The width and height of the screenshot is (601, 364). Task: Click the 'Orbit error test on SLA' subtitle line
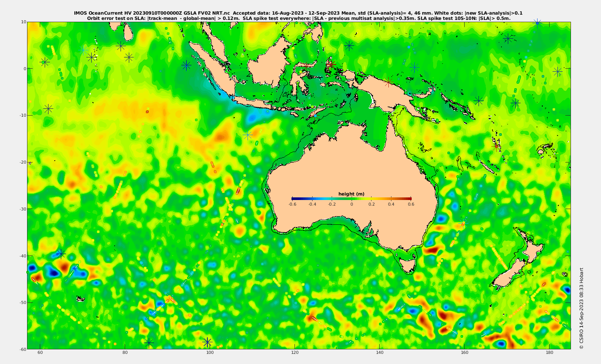[299, 18]
